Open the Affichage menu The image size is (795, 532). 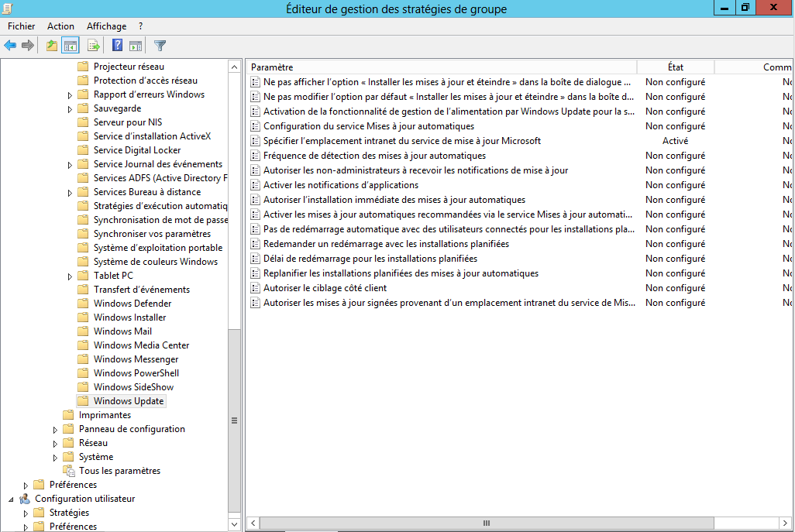click(106, 26)
